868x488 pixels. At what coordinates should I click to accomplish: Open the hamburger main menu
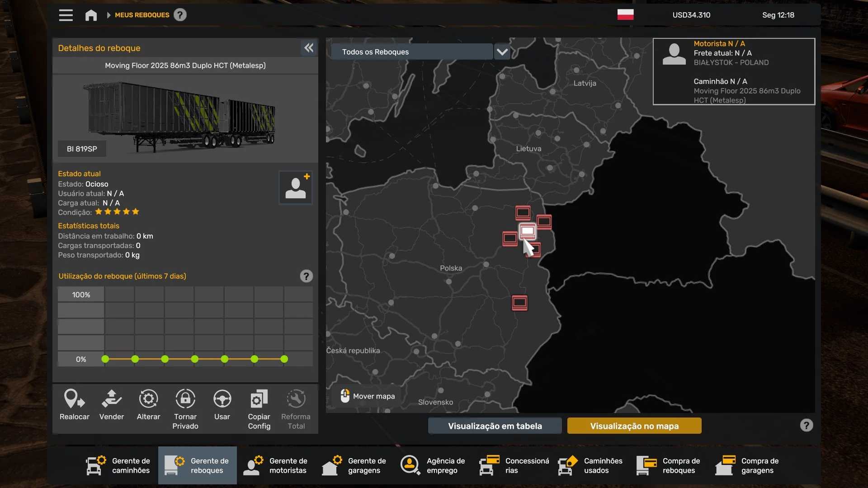click(66, 15)
